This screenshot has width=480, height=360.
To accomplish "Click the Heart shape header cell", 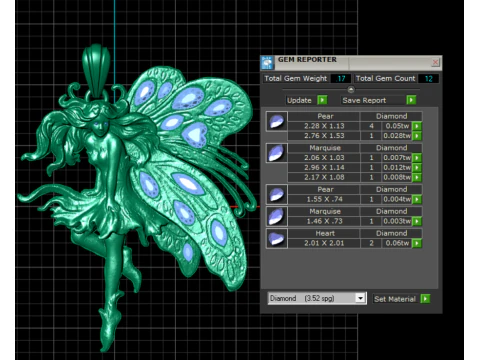I will coord(324,233).
